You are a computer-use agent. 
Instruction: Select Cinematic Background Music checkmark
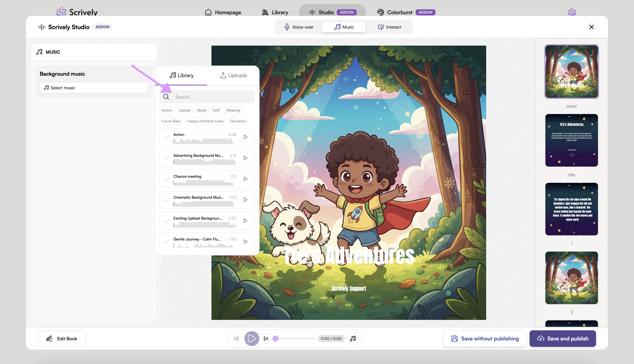pyautogui.click(x=167, y=200)
